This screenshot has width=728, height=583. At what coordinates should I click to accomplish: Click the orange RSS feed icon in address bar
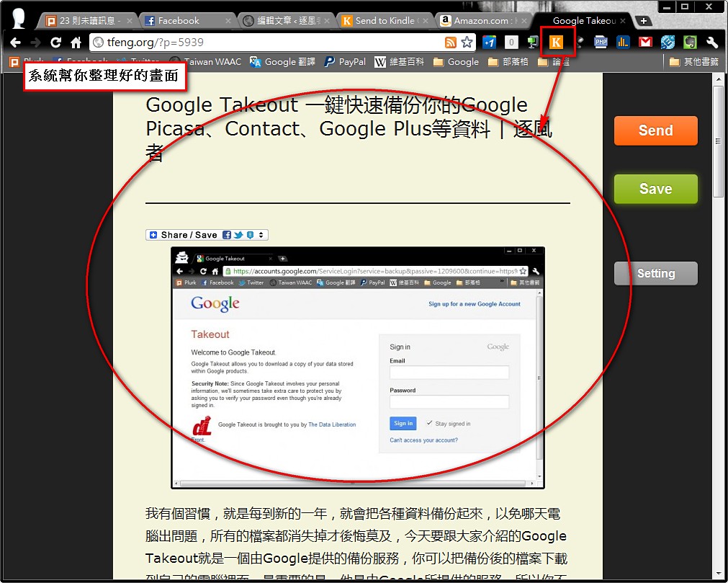point(450,43)
